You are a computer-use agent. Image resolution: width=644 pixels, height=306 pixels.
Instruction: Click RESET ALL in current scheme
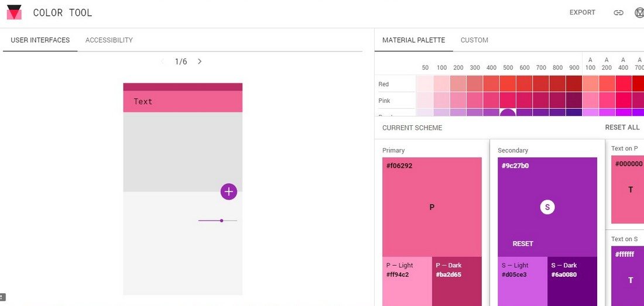[x=622, y=128]
